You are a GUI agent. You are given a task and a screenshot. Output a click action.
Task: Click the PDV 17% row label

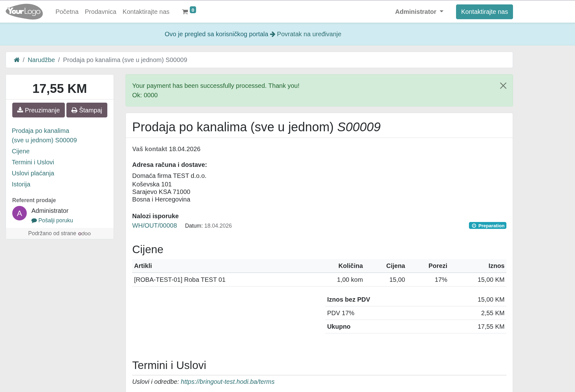pos(341,313)
